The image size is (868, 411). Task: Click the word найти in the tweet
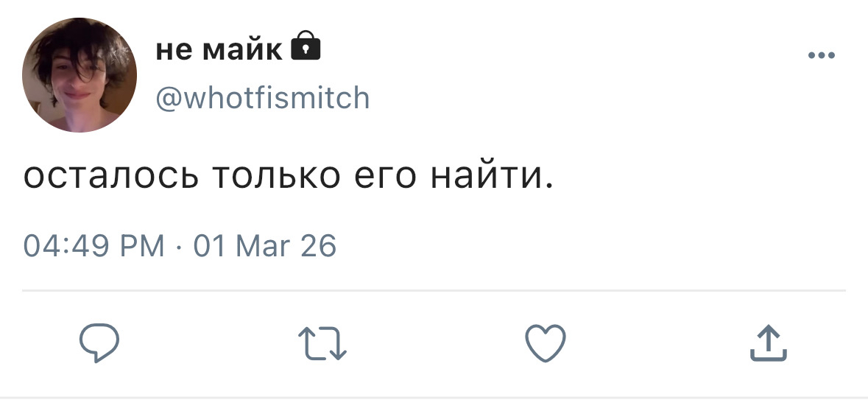click(x=486, y=177)
